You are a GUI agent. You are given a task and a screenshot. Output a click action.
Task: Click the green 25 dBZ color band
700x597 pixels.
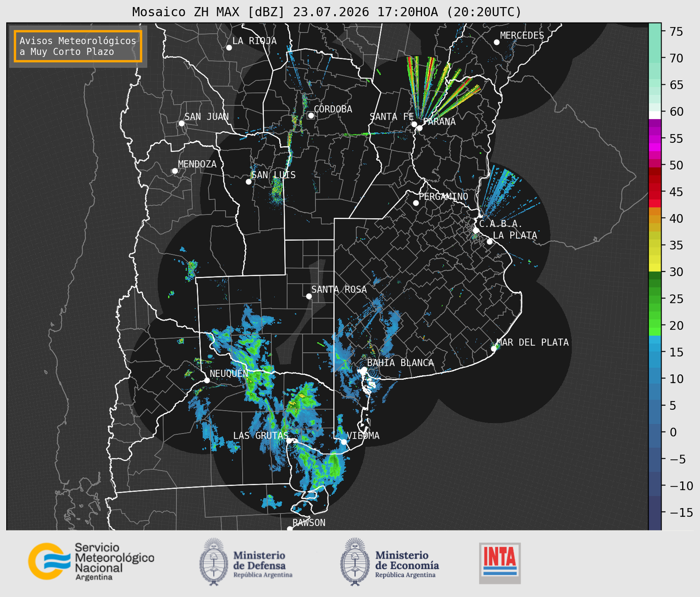tap(655, 299)
